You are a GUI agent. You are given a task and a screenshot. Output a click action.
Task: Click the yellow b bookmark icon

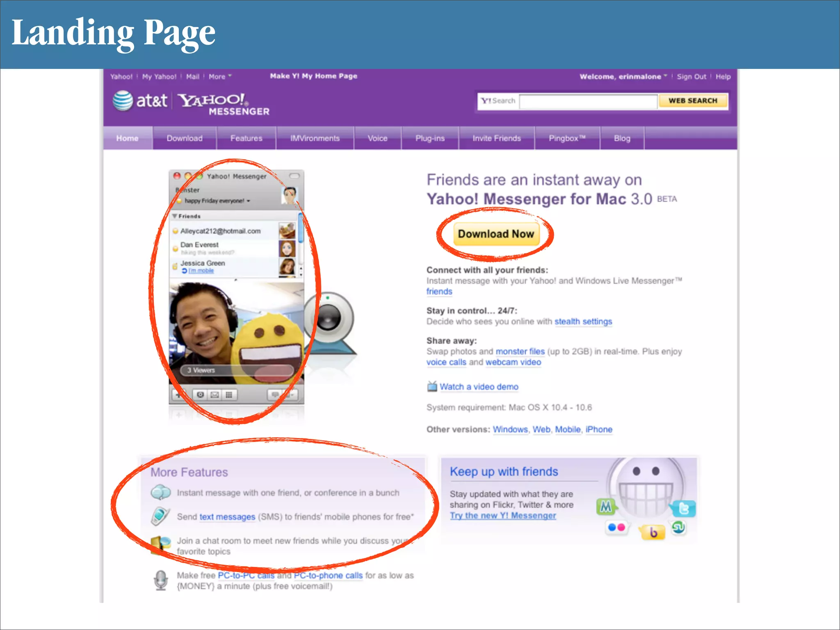click(x=652, y=532)
